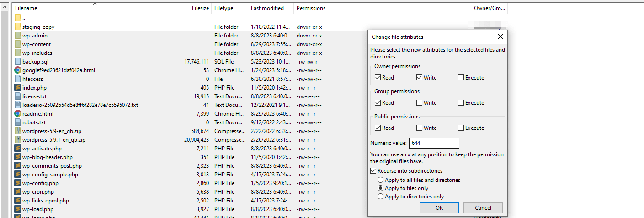Enable Public Write permission checkbox

tap(419, 128)
